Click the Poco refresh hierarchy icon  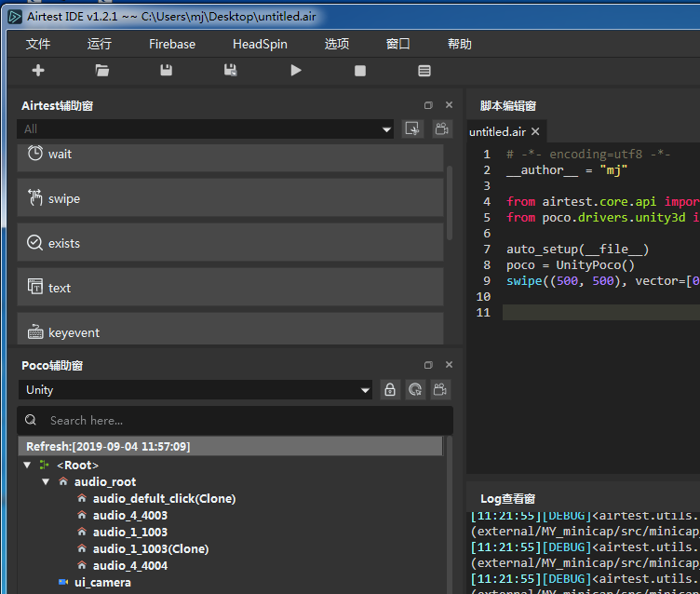click(x=415, y=389)
